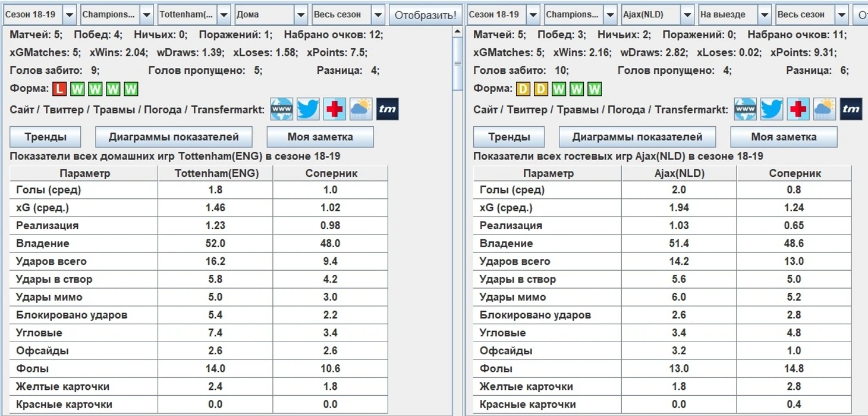Click Tottenham red L form badge

point(59,89)
